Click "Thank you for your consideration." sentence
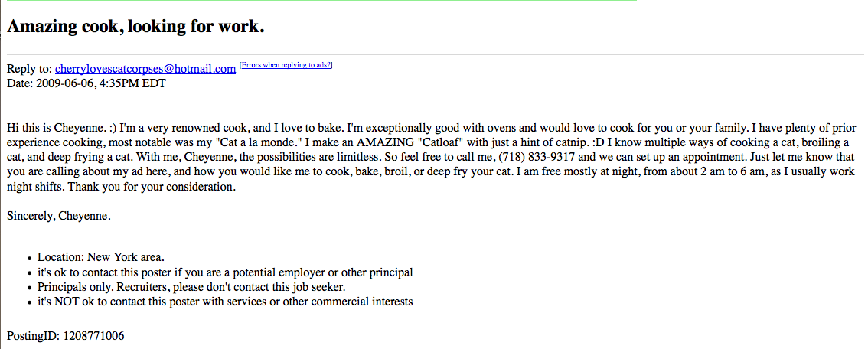The image size is (868, 349). click(x=153, y=187)
